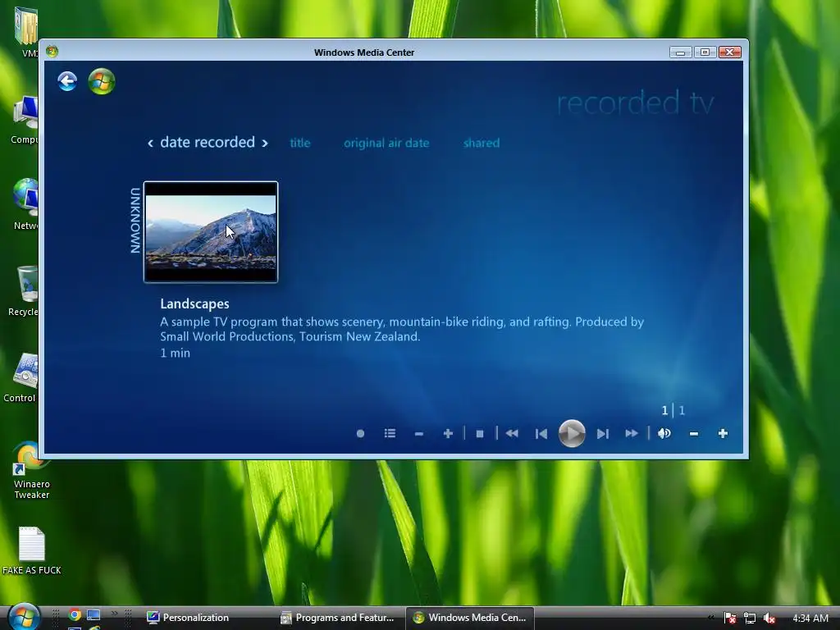
Task: Click the red flag security tray icon
Action: pos(729,619)
